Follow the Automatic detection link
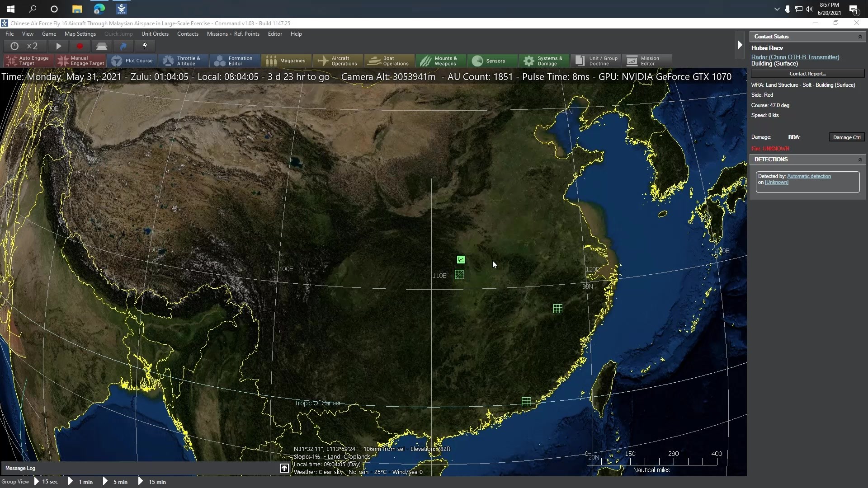868x488 pixels. pyautogui.click(x=809, y=176)
